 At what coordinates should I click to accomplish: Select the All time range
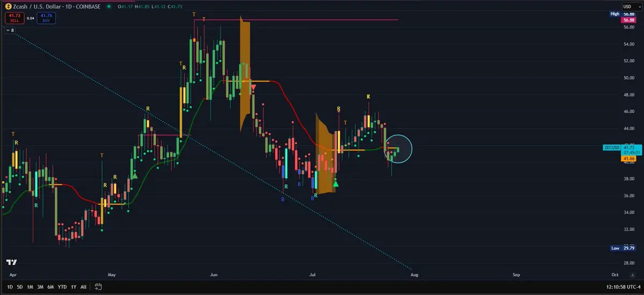(x=83, y=287)
